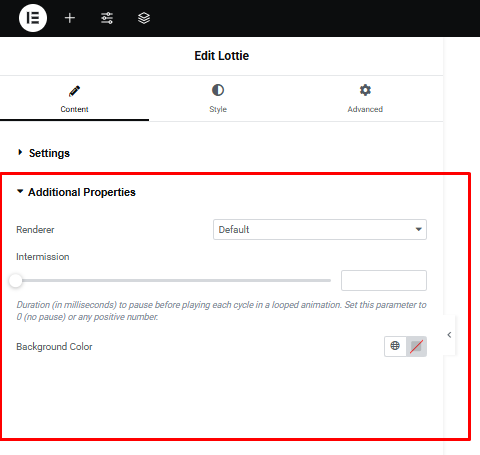The image size is (480, 455).
Task: Click the Elementor logo icon
Action: click(x=33, y=18)
